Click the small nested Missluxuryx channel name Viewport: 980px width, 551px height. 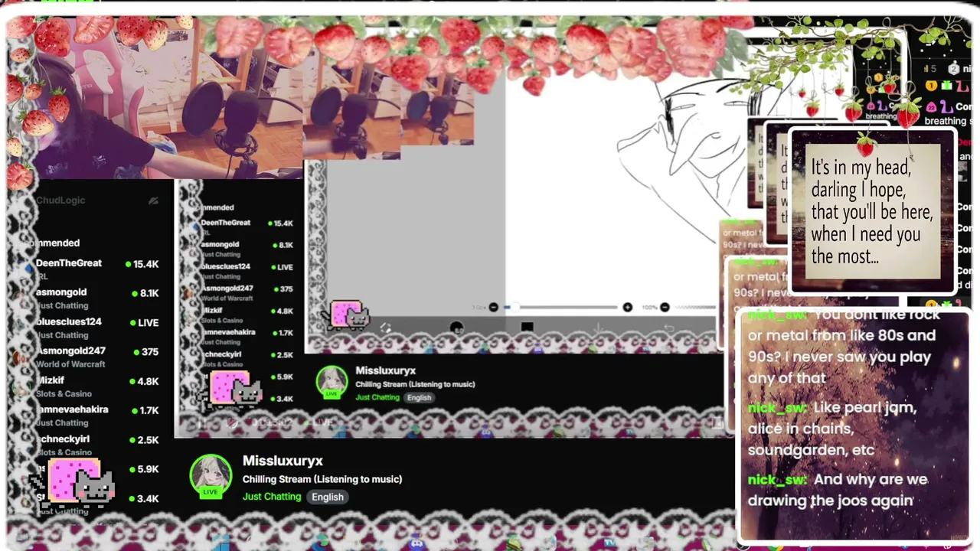pyautogui.click(x=386, y=370)
